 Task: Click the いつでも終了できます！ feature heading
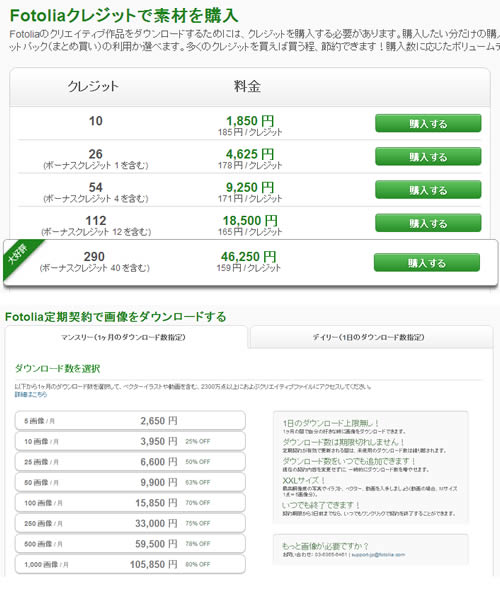pyautogui.click(x=321, y=505)
